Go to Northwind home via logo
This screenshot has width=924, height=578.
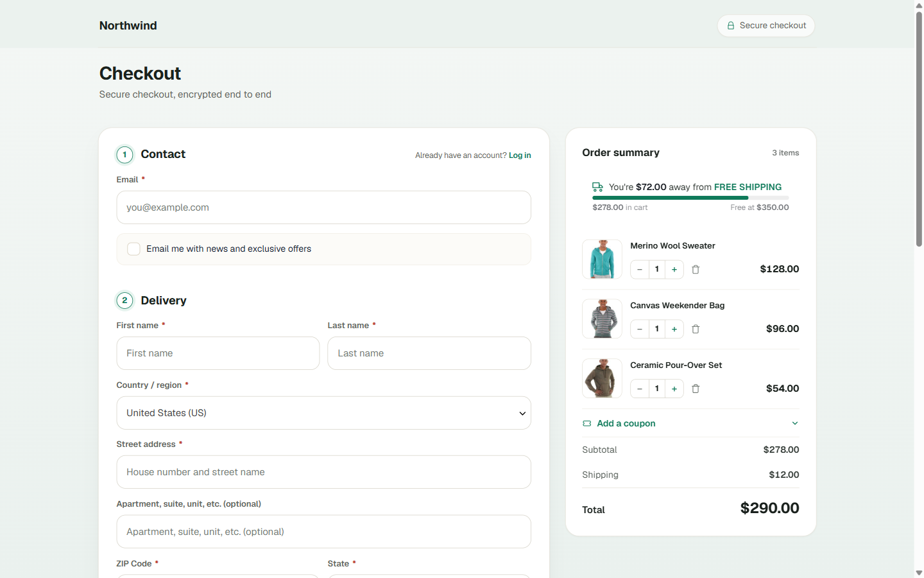tap(128, 26)
